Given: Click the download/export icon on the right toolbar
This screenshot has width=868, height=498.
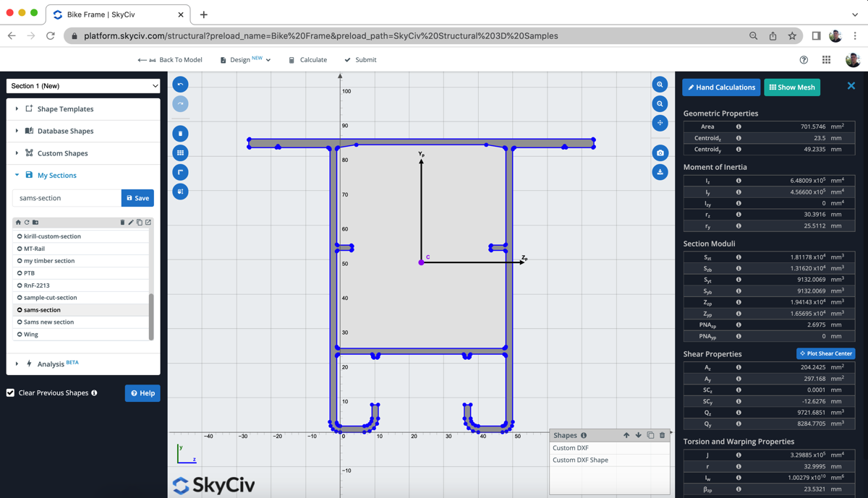Looking at the screenshot, I should (x=660, y=172).
